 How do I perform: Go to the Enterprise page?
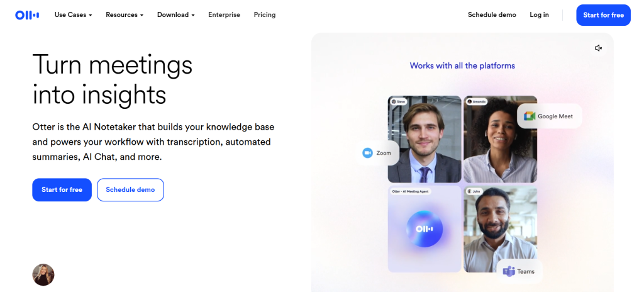(x=225, y=15)
